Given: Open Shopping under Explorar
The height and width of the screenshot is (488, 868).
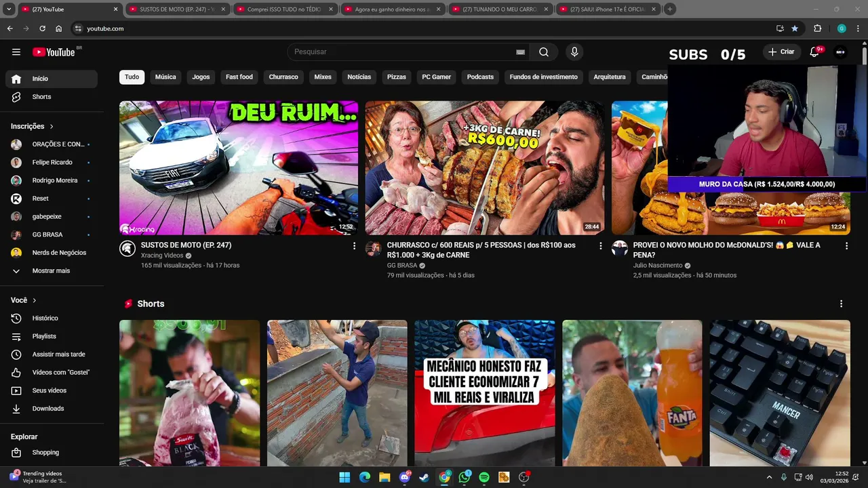Looking at the screenshot, I should (x=52, y=453).
